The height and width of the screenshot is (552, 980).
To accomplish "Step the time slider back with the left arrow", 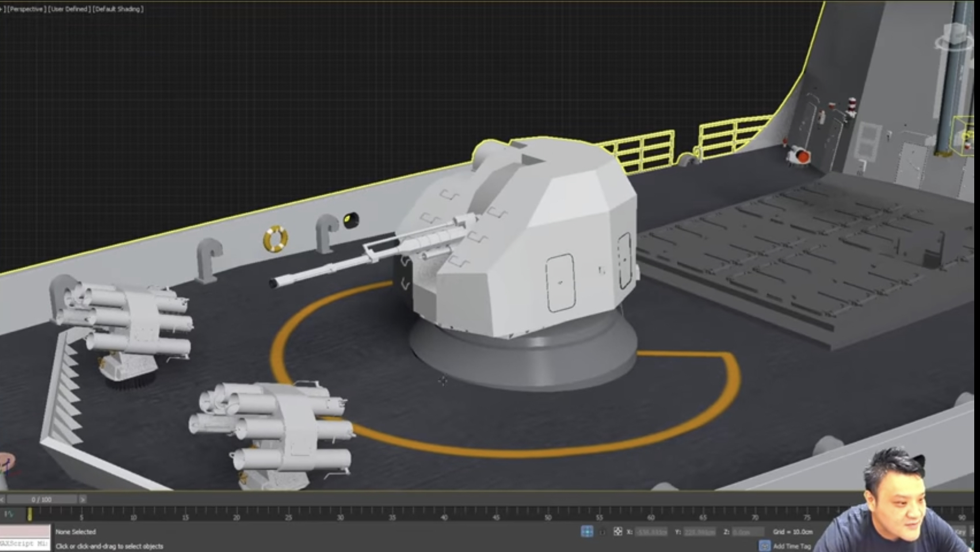I will pyautogui.click(x=2, y=499).
